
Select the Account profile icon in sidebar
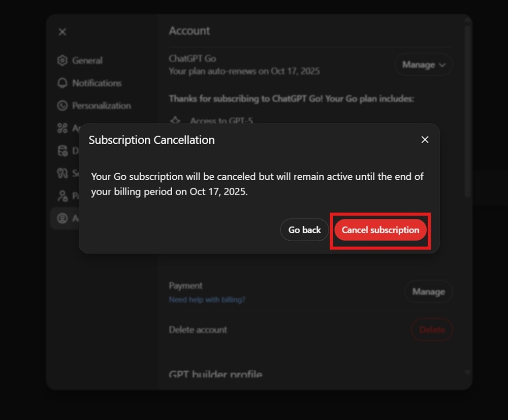(x=62, y=218)
